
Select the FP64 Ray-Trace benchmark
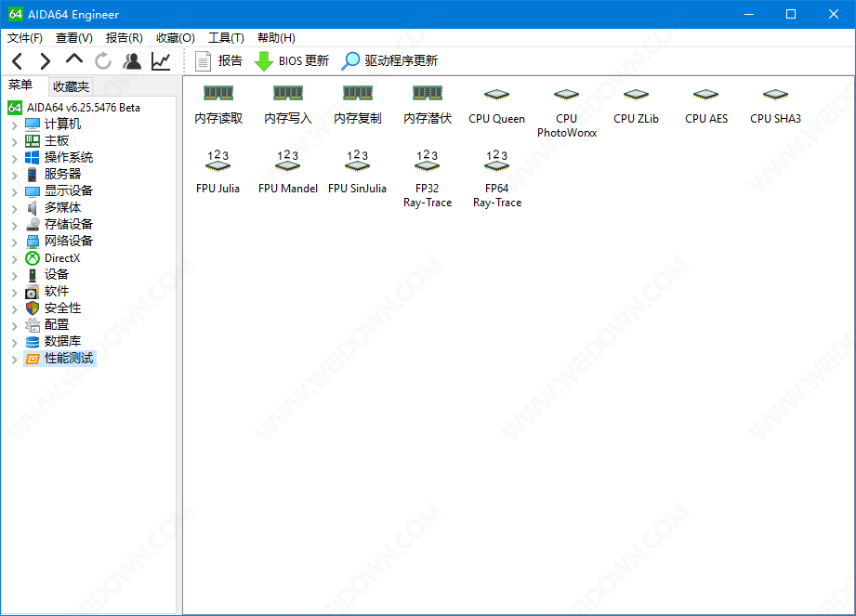[x=497, y=179]
